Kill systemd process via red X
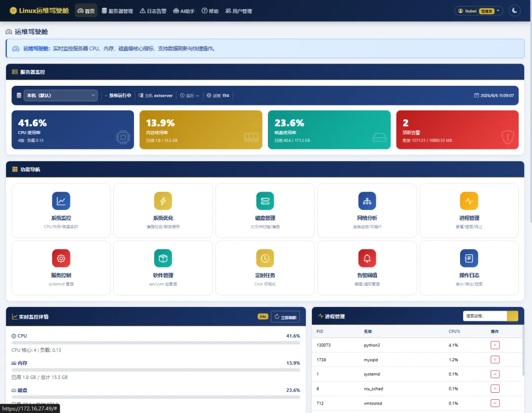 495,374
